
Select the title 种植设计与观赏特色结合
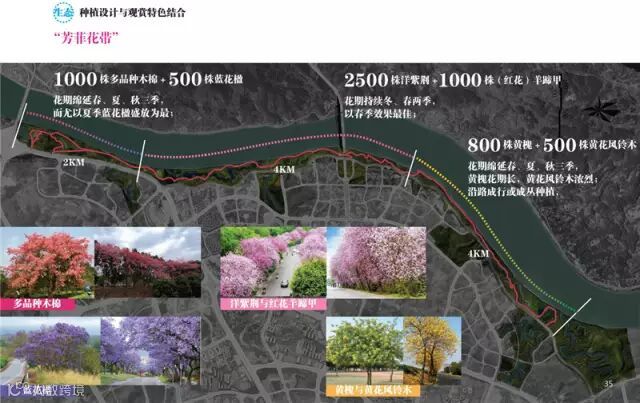pyautogui.click(x=132, y=13)
